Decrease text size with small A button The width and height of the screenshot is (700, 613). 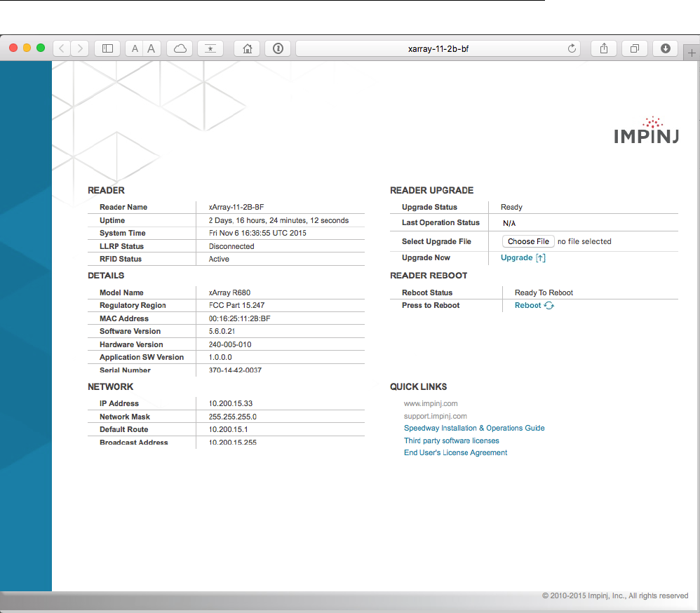coord(135,48)
